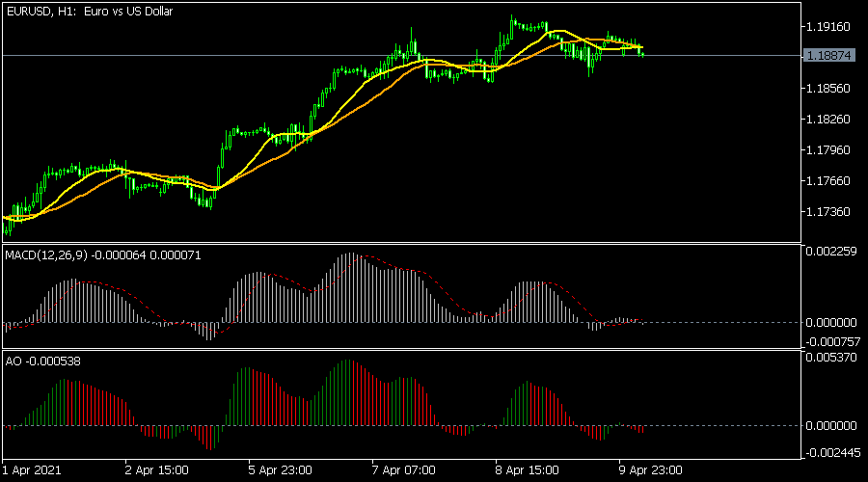
Task: Click the 1 Apr 2021 date label
Action: (x=34, y=470)
